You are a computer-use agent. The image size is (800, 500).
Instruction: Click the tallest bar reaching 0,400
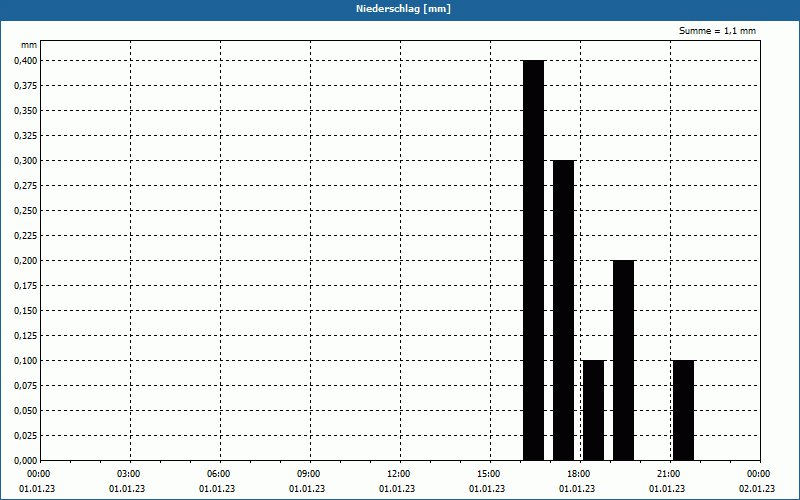pos(534,260)
